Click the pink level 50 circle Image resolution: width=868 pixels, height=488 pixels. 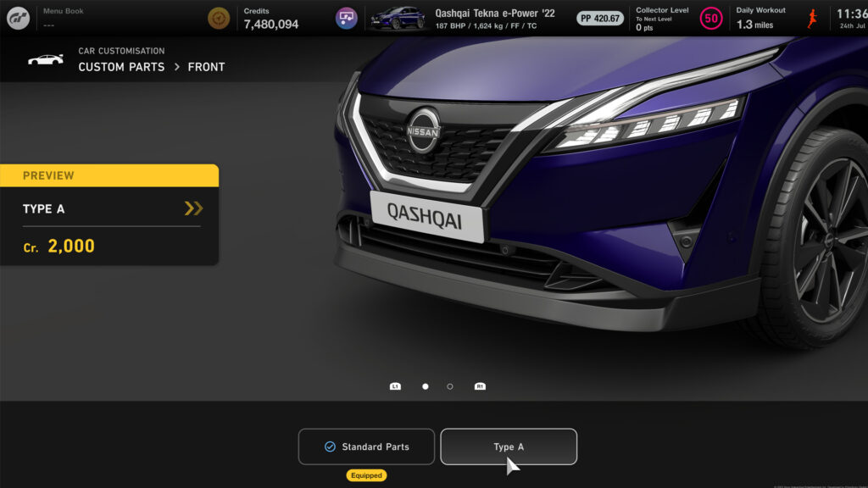pyautogui.click(x=711, y=19)
